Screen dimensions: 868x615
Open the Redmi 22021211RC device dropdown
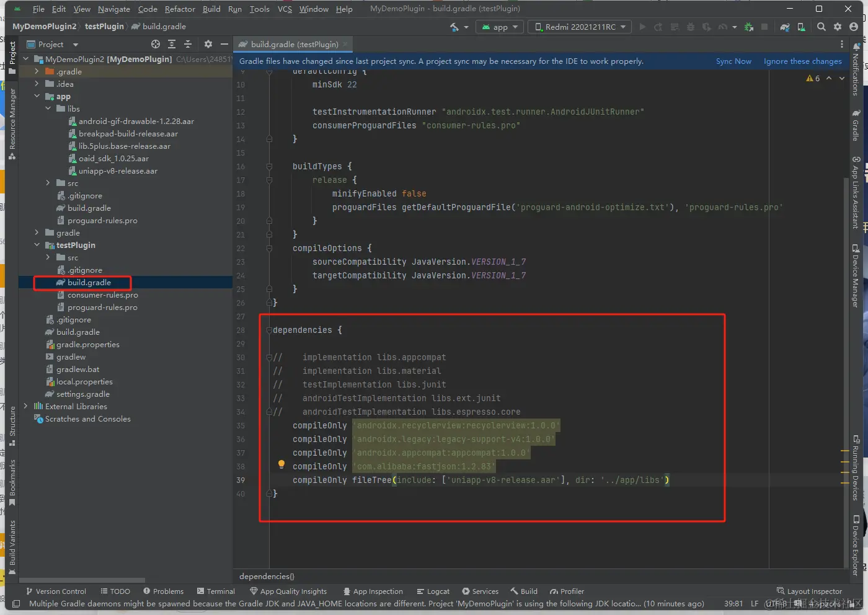tap(580, 27)
